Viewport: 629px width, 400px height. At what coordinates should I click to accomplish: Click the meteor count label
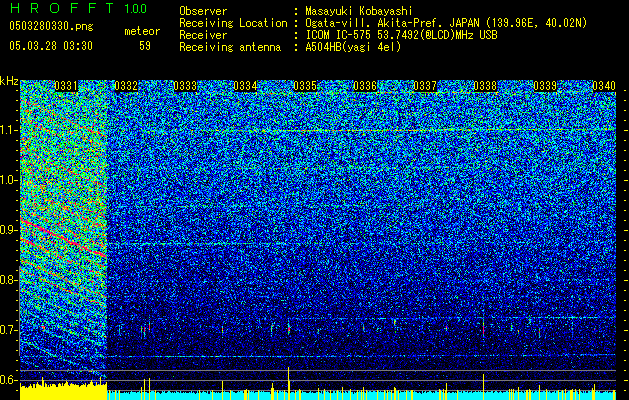(x=142, y=31)
